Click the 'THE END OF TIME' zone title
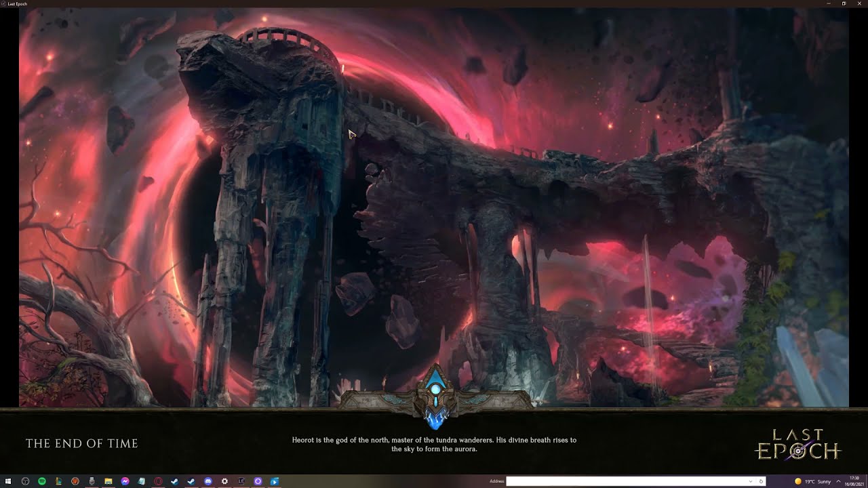868x488 pixels. tap(82, 443)
